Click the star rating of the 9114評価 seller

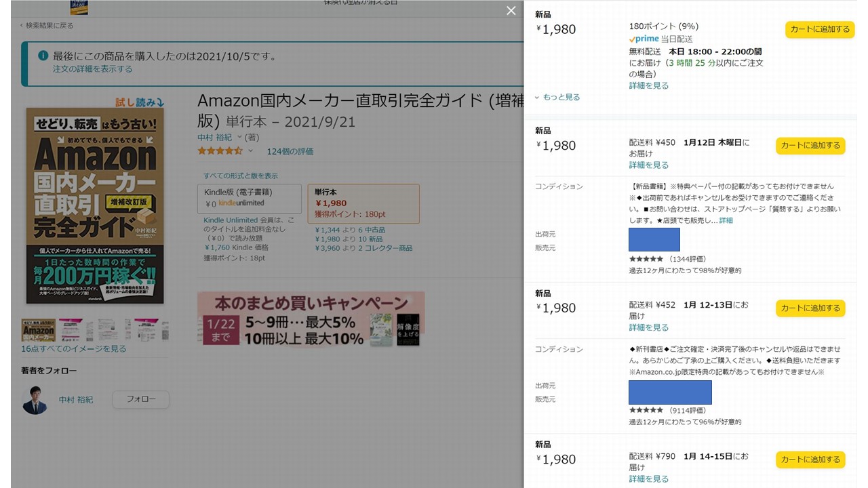646,411
